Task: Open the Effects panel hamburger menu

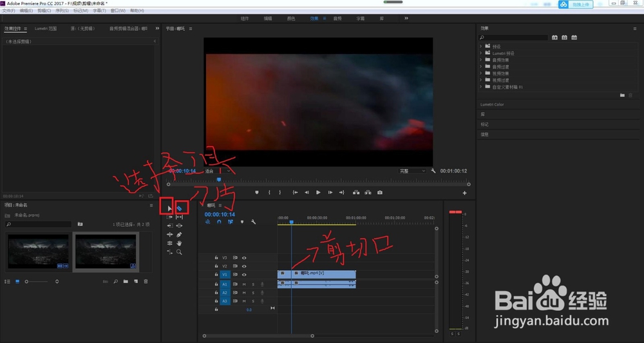Action: coord(634,28)
